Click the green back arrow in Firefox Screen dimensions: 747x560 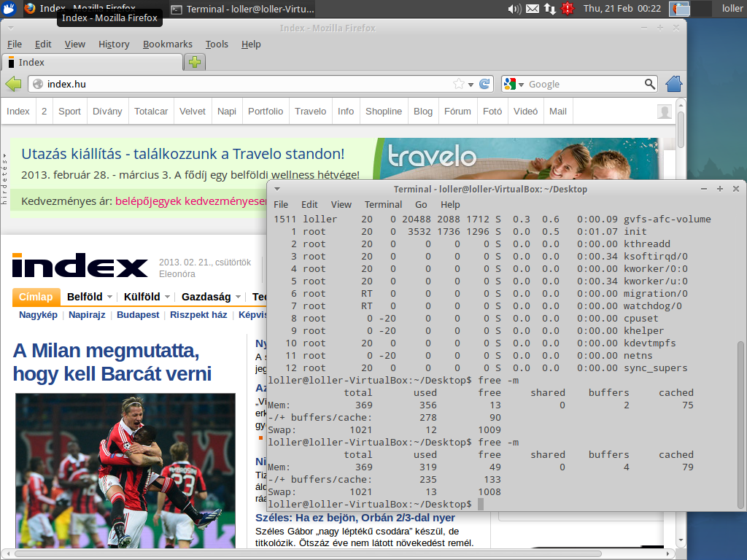[x=13, y=85]
